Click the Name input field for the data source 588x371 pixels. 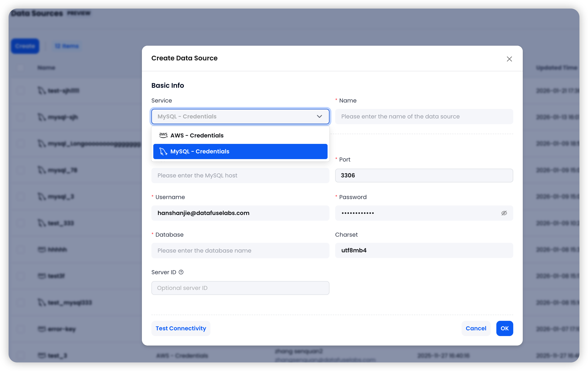pyautogui.click(x=424, y=116)
